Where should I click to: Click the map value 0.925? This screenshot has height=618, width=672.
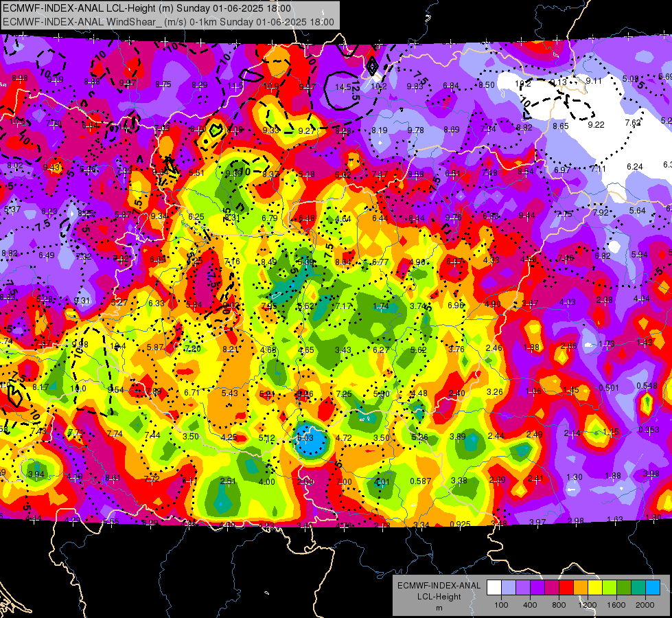pos(461,524)
